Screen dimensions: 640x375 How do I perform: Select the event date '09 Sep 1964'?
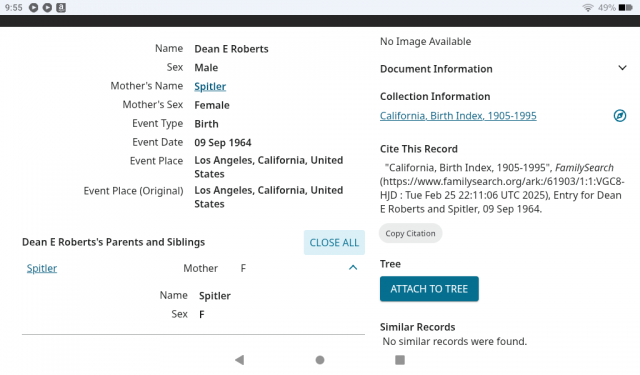pyautogui.click(x=222, y=143)
